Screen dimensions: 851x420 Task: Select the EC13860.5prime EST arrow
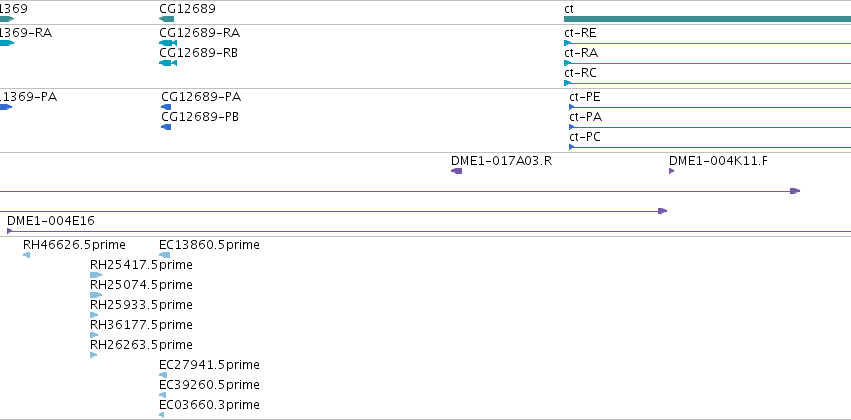(164, 255)
